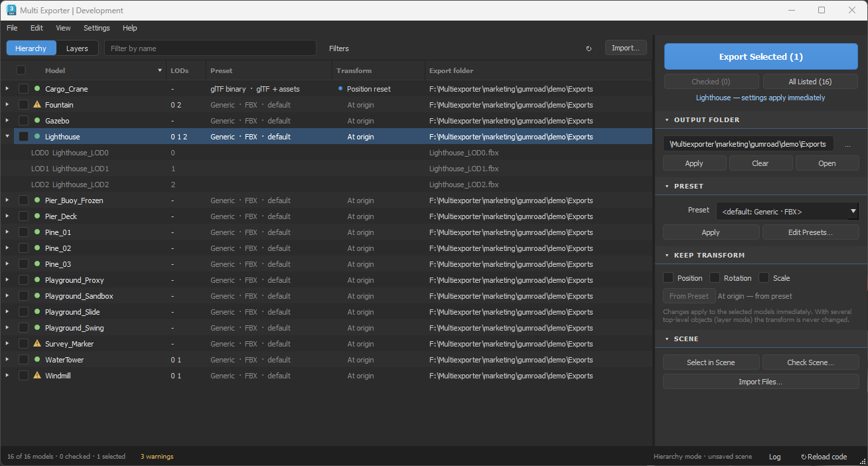Click the warning icon on Fountain row

37,105
